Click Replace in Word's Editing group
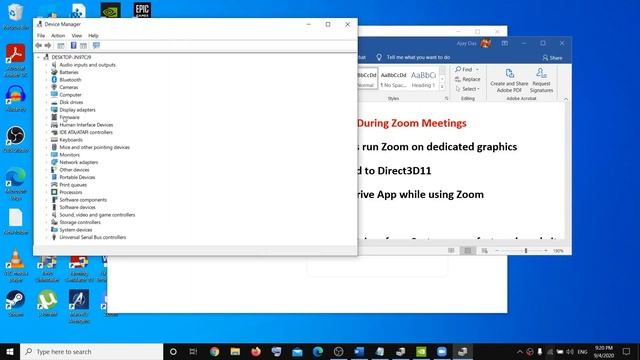The image size is (640, 360). pyautogui.click(x=468, y=79)
